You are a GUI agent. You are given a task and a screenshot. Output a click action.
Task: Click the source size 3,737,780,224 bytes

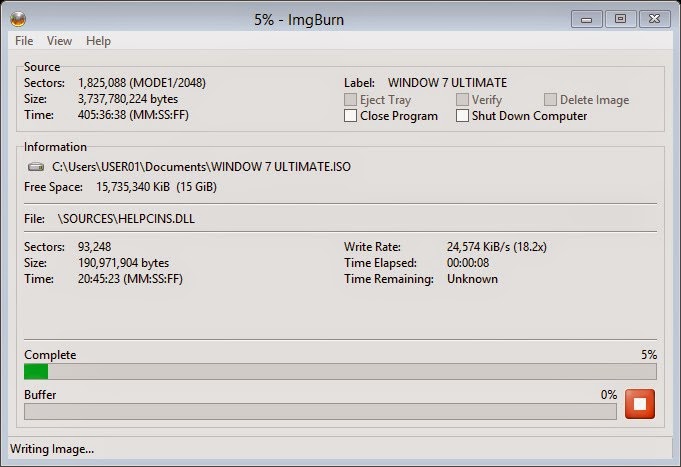click(x=128, y=99)
